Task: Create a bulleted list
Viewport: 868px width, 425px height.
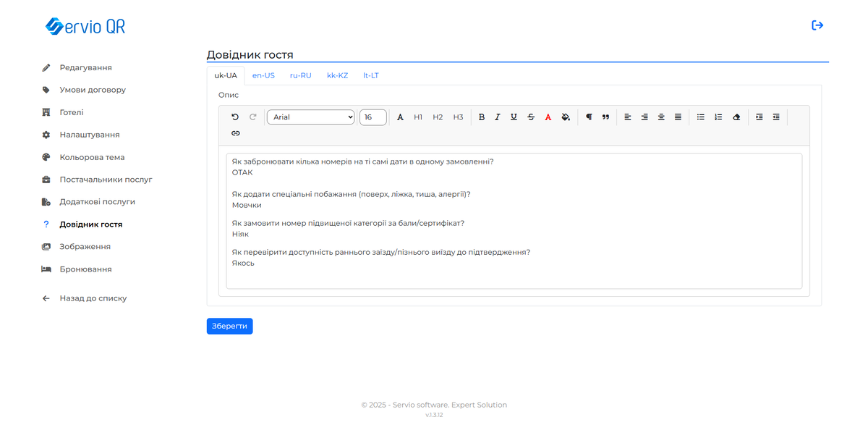Action: 700,117
